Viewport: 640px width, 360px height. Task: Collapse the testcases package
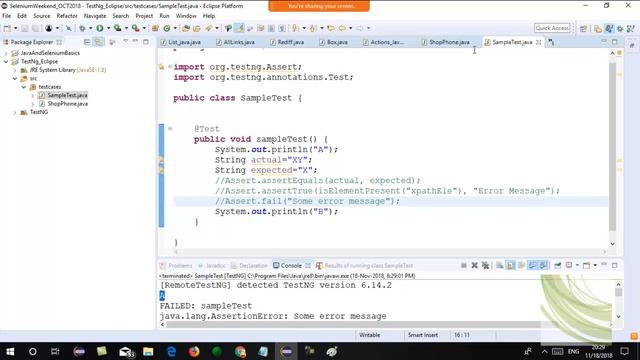point(24,87)
